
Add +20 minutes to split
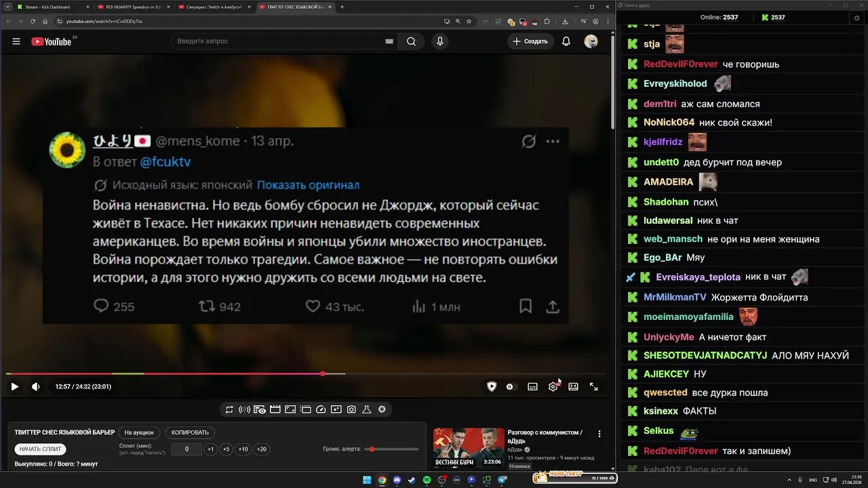click(x=262, y=449)
